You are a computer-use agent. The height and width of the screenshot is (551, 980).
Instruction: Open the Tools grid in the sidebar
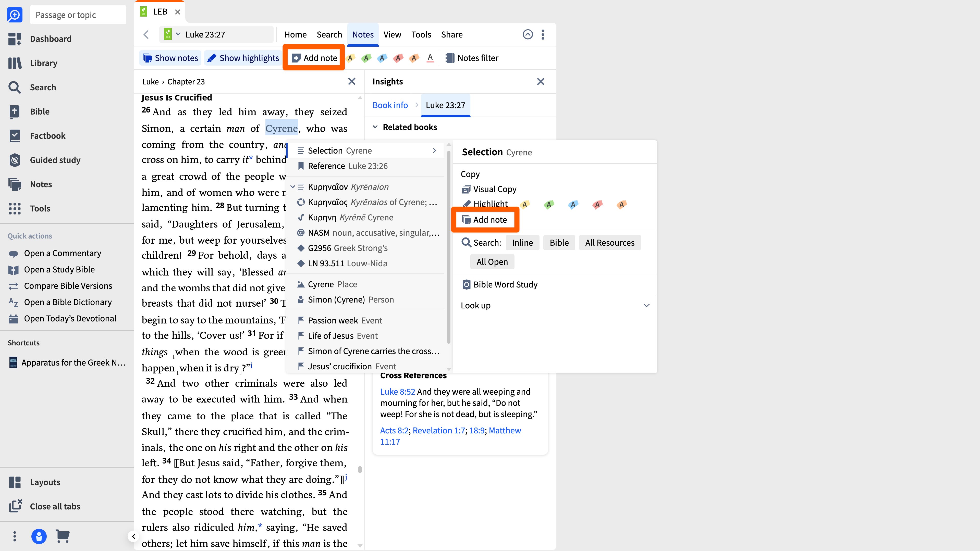coord(15,208)
